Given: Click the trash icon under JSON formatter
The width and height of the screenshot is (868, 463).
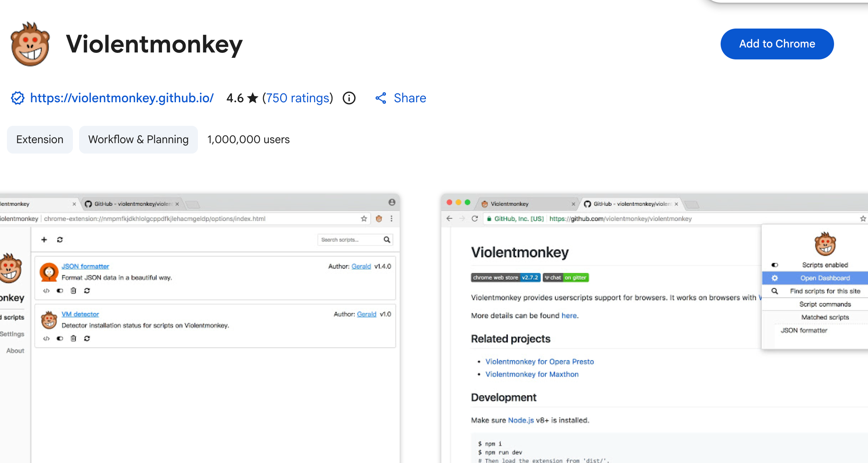Looking at the screenshot, I should (73, 291).
